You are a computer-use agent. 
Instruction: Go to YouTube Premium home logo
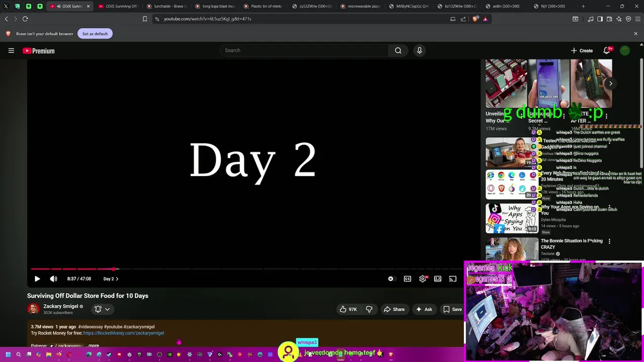point(38,51)
